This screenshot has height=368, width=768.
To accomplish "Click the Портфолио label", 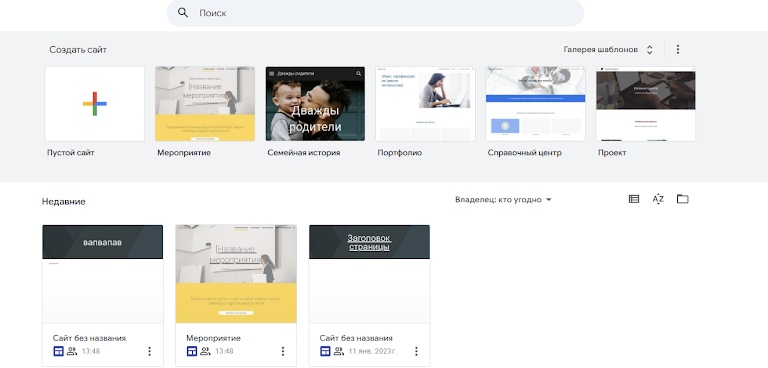I will coord(400,153).
